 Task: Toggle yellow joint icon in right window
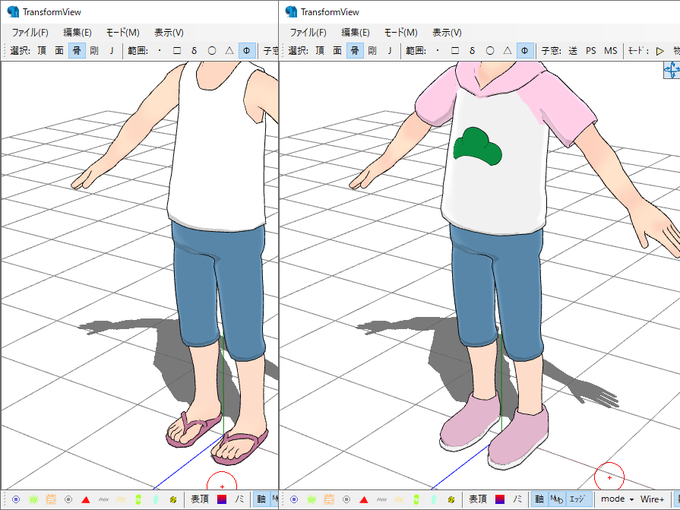tap(451, 500)
